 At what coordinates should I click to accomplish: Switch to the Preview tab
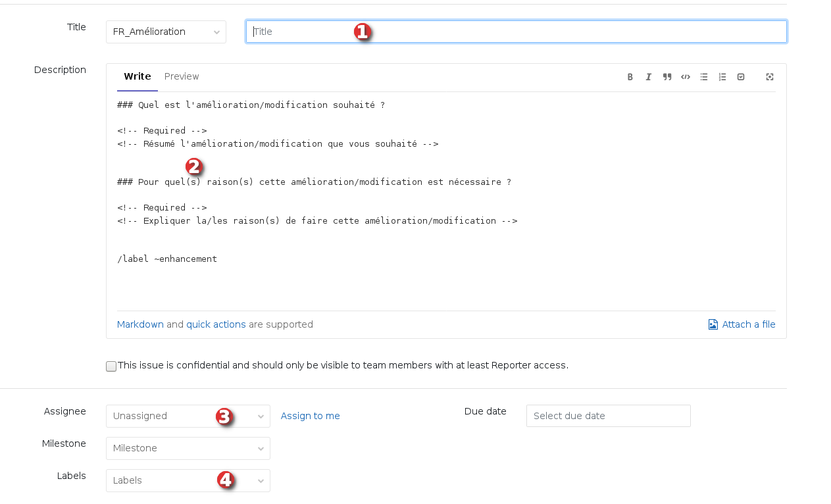point(182,76)
